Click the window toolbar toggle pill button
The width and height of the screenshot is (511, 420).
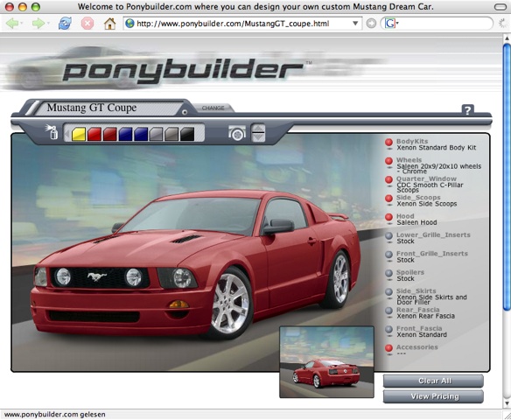500,7
